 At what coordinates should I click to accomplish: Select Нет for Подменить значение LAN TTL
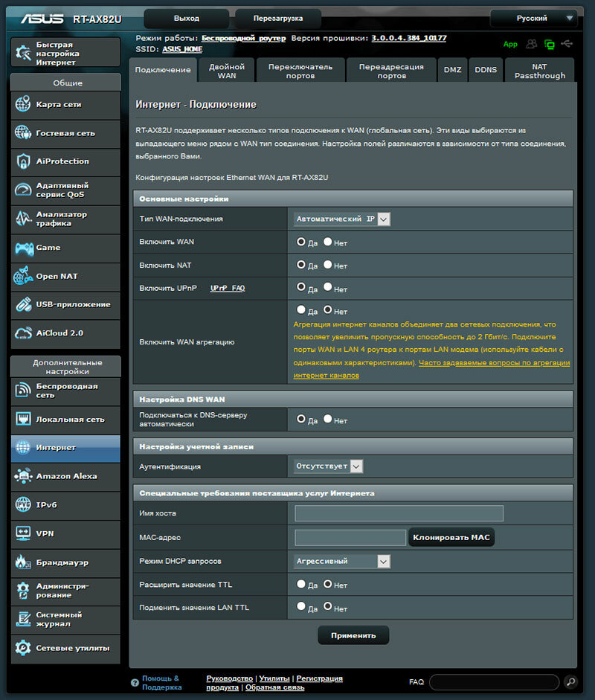[x=328, y=606]
